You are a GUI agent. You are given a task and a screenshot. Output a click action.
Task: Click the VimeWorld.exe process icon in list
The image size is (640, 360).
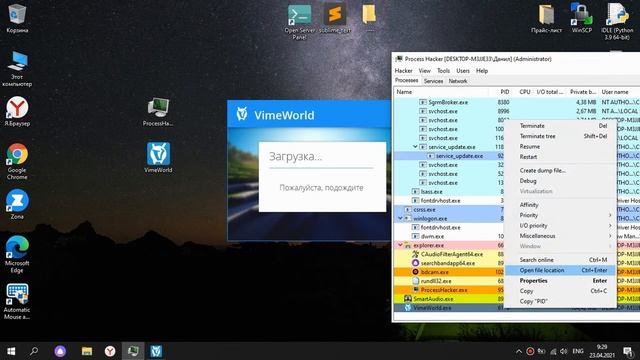407,308
